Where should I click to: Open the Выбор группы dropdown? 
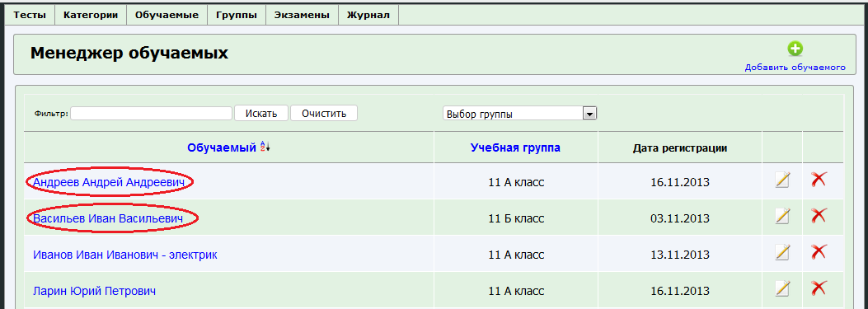tap(519, 114)
